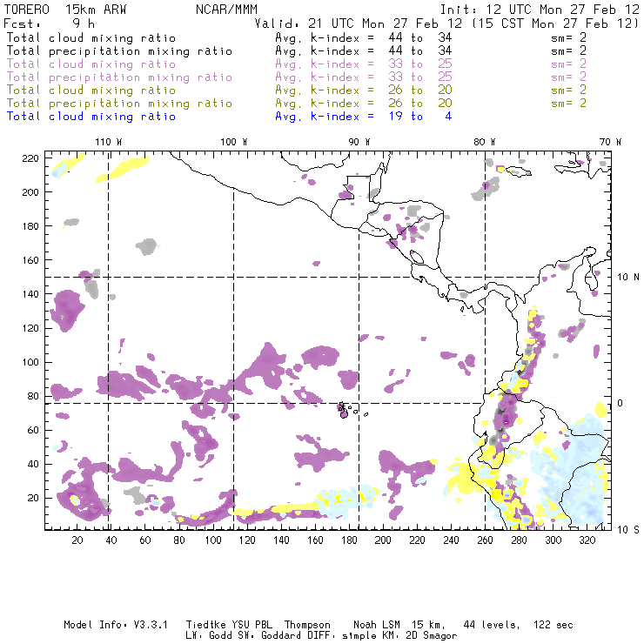Click the 90 W longitude label
The height and width of the screenshot is (644, 644).
(x=359, y=141)
